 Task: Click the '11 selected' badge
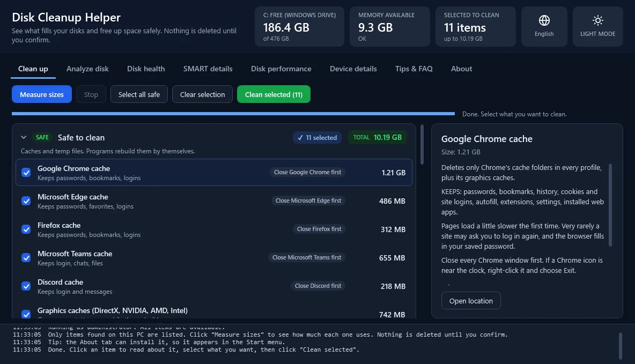tap(317, 138)
